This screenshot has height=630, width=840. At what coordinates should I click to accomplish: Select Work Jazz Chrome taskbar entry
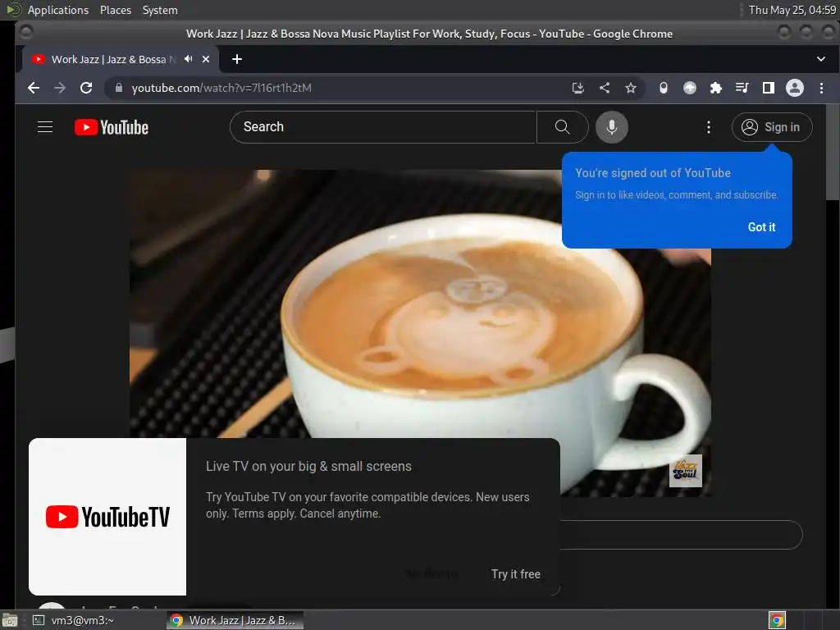(x=235, y=620)
